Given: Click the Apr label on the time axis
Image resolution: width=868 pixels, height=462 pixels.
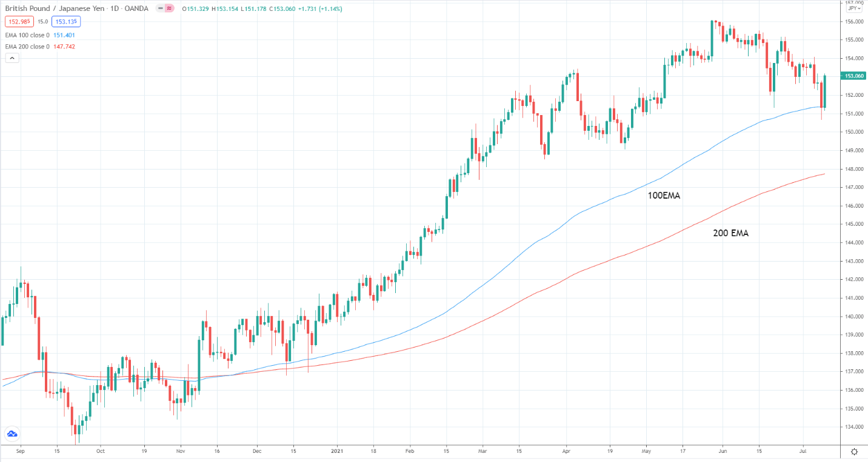Looking at the screenshot, I should (566, 451).
